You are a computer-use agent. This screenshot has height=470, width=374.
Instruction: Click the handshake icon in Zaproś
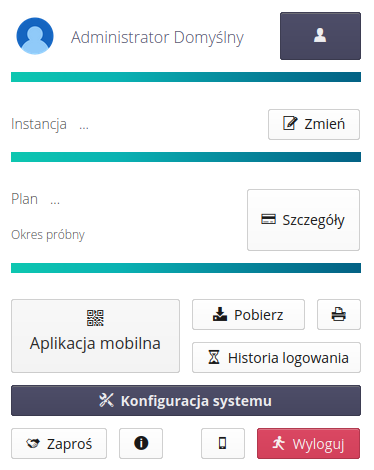(33, 443)
